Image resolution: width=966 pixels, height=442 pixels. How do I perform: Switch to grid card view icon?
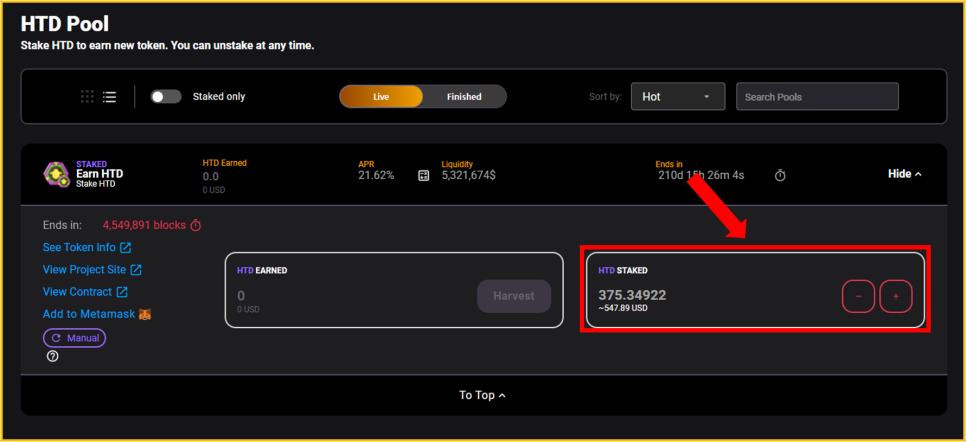[87, 97]
